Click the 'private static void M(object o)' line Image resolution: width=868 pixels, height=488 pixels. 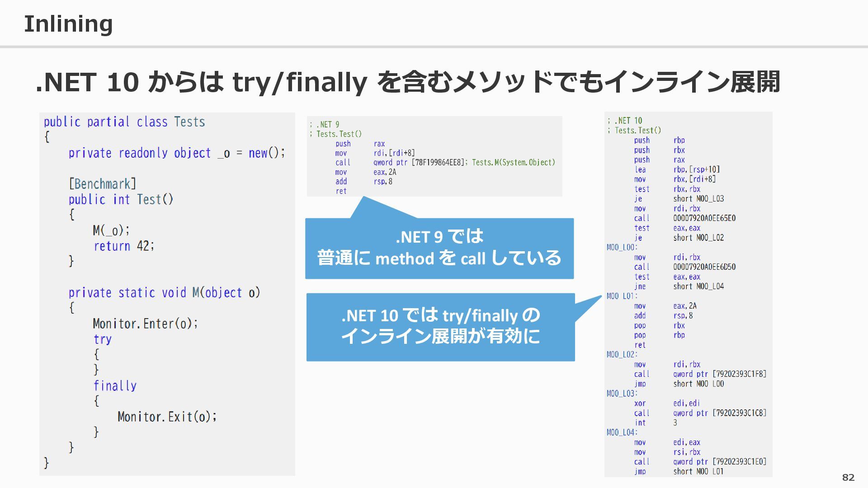coord(164,293)
